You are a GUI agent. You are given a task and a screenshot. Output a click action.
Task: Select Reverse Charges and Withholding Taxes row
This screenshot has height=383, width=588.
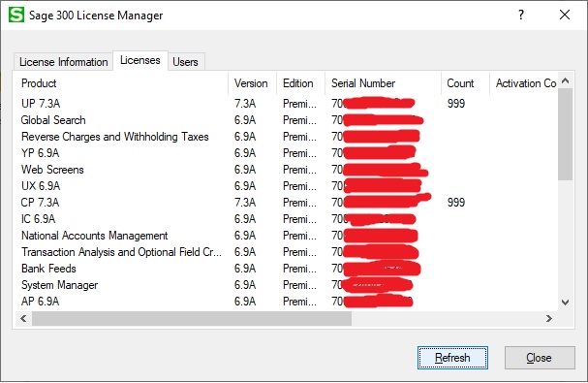(287, 137)
